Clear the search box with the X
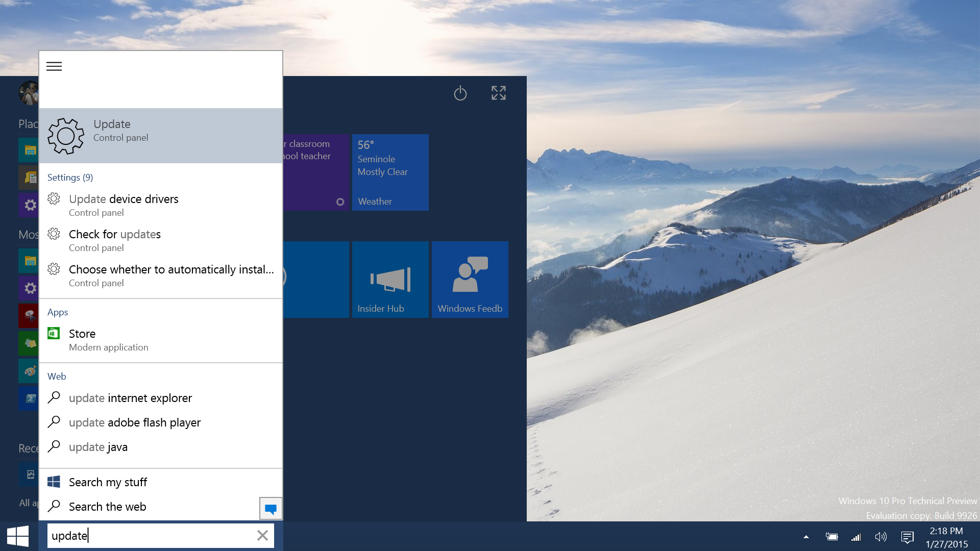 tap(262, 535)
